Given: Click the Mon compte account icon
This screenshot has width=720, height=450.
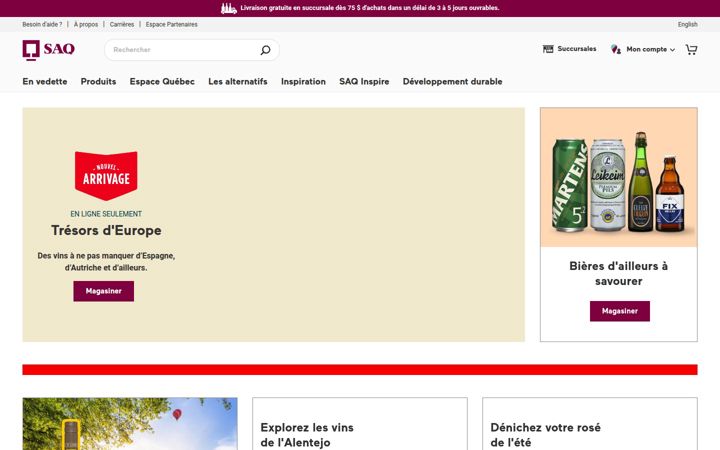Looking at the screenshot, I should click(x=616, y=49).
